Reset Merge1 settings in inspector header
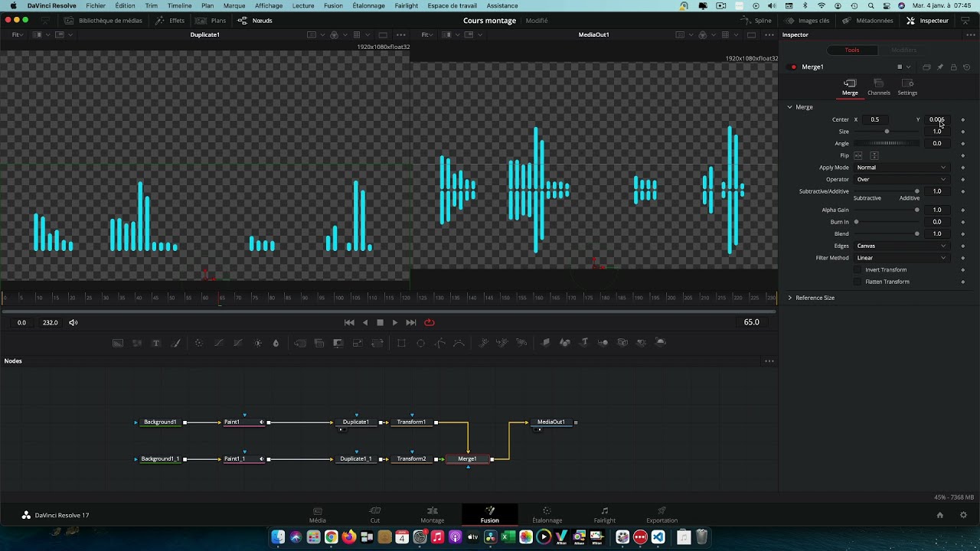980x551 pixels. click(967, 67)
